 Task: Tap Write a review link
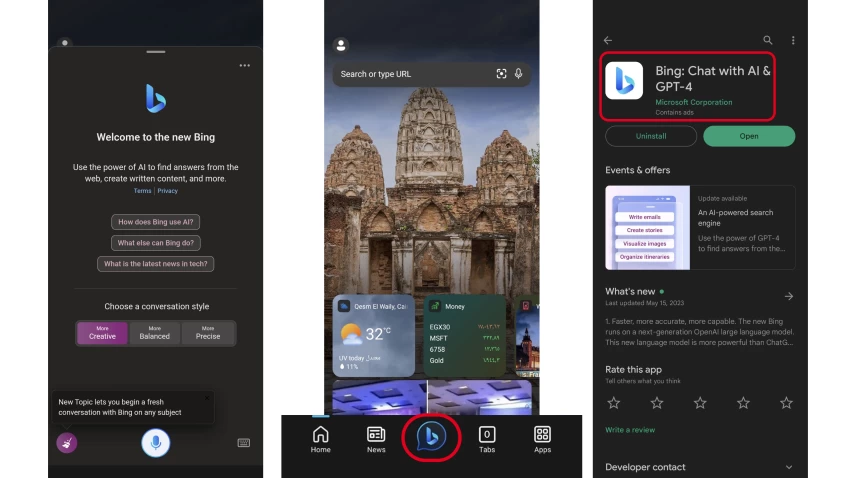(x=630, y=430)
